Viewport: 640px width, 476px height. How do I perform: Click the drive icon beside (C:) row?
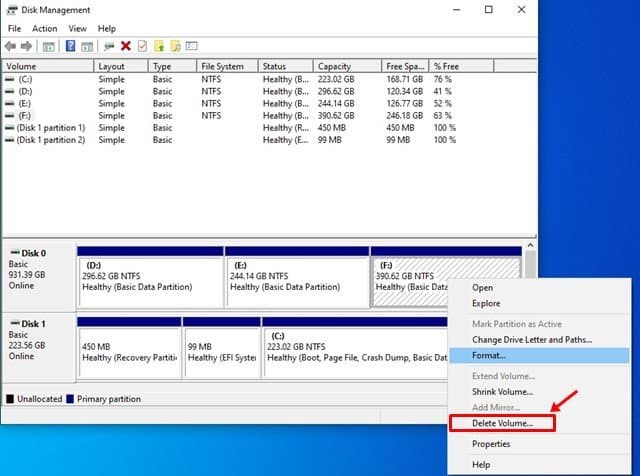[x=9, y=79]
